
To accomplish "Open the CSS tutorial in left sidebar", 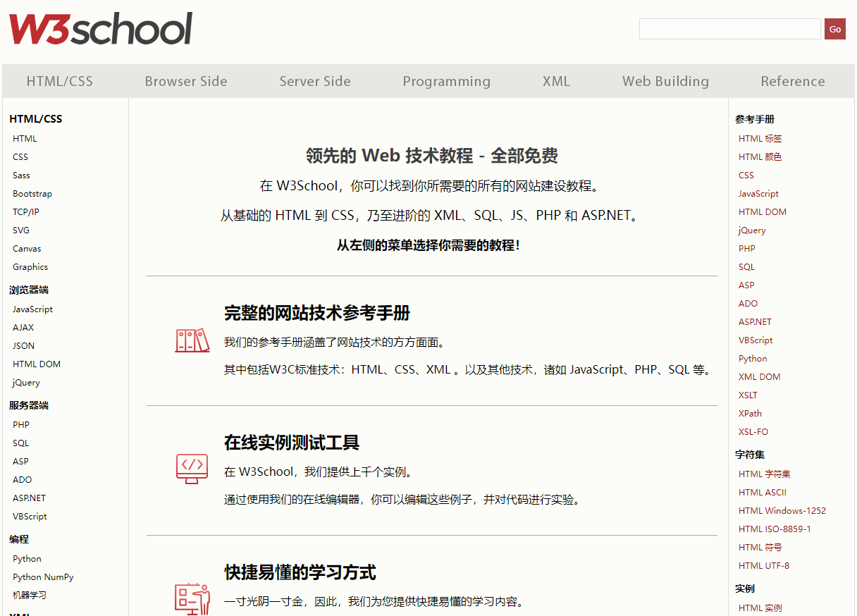I will [20, 157].
